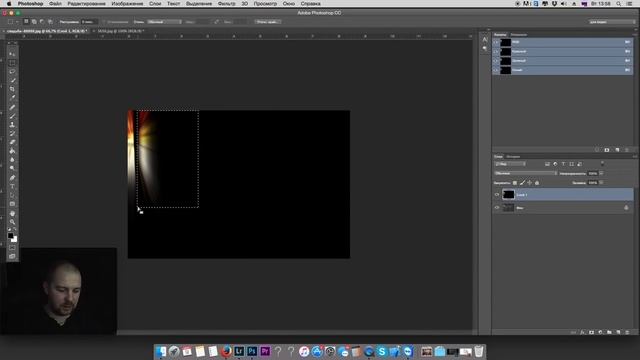Click the Feather input field

(x=89, y=22)
